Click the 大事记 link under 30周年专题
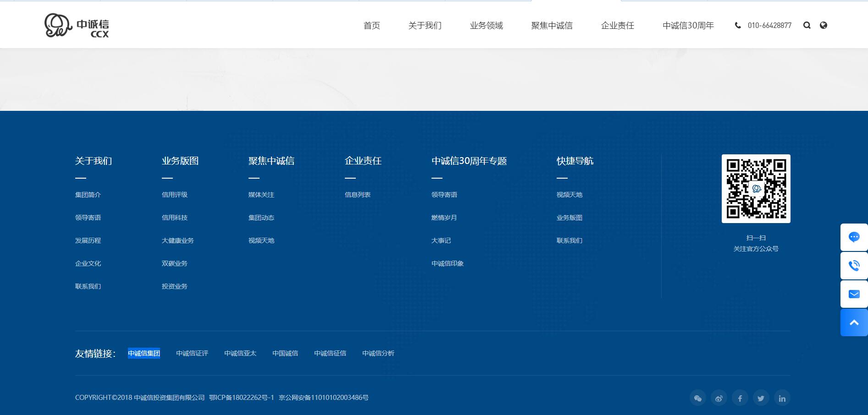Screen dimensions: 868x415 tap(441, 240)
